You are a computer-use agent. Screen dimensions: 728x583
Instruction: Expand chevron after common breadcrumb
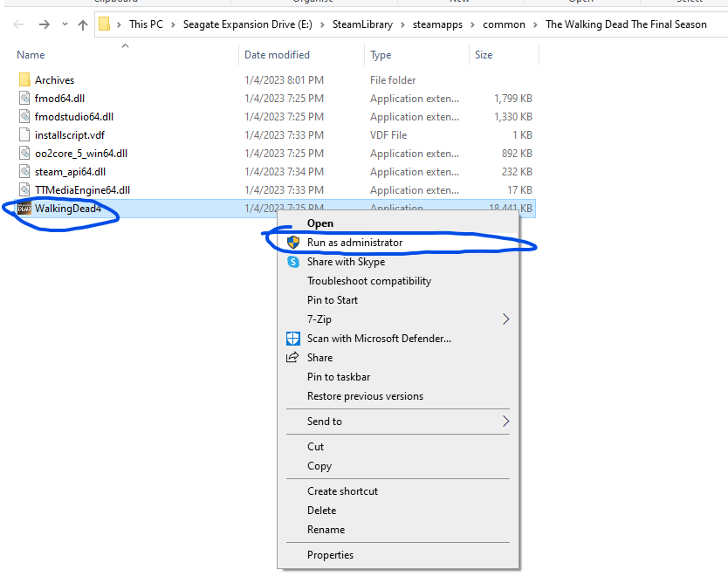coord(535,24)
